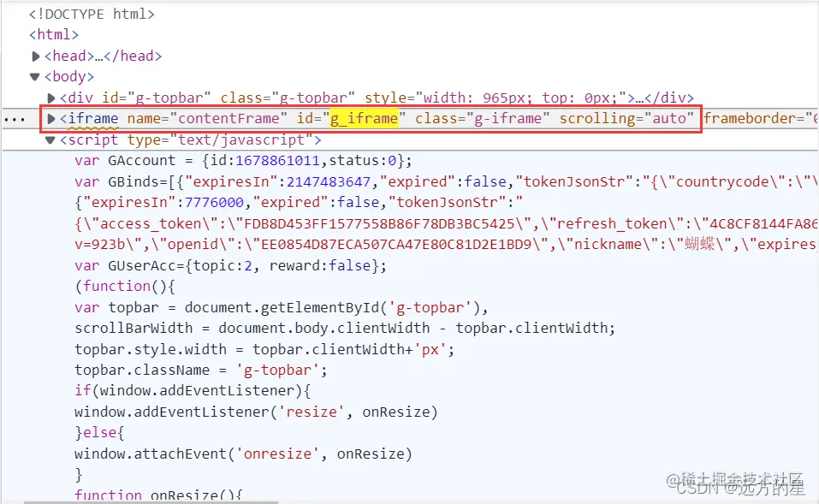
Task: Click the (function(){ line
Action: click(125, 286)
